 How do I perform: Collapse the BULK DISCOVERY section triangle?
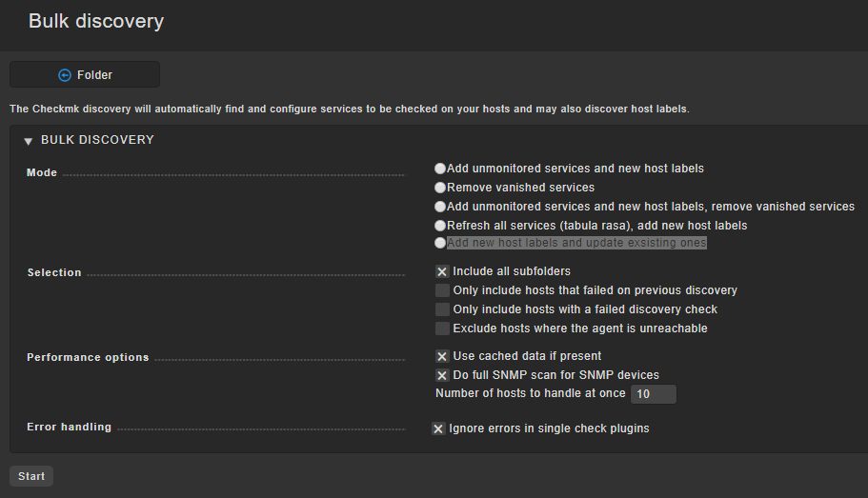click(29, 142)
